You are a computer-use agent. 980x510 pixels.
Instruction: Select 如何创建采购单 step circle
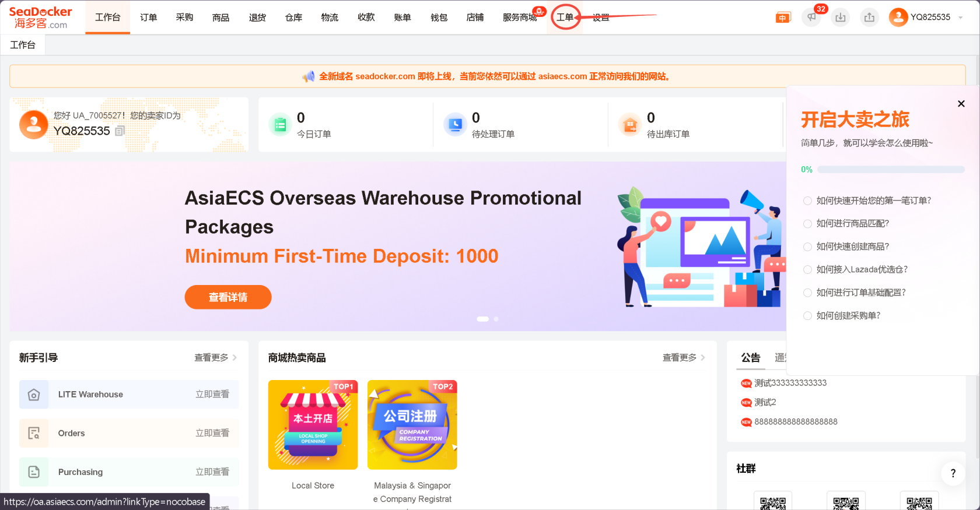click(807, 316)
